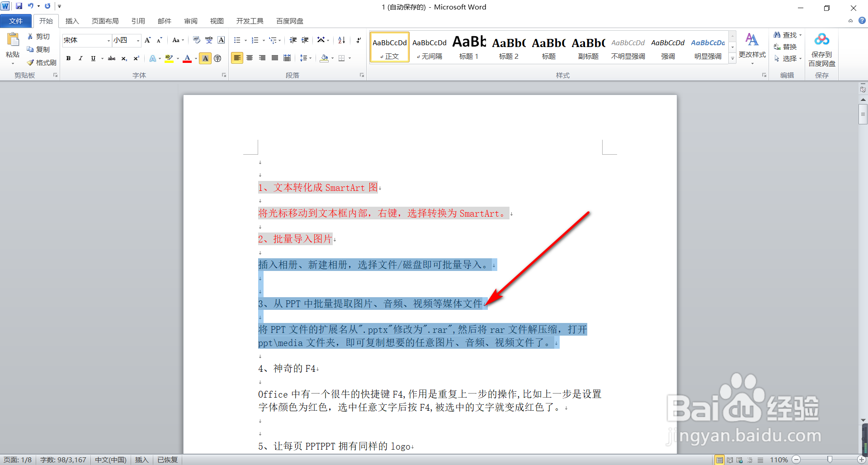Image resolution: width=868 pixels, height=465 pixels.
Task: Toggle character shading (highlighted A)
Action: [x=205, y=58]
